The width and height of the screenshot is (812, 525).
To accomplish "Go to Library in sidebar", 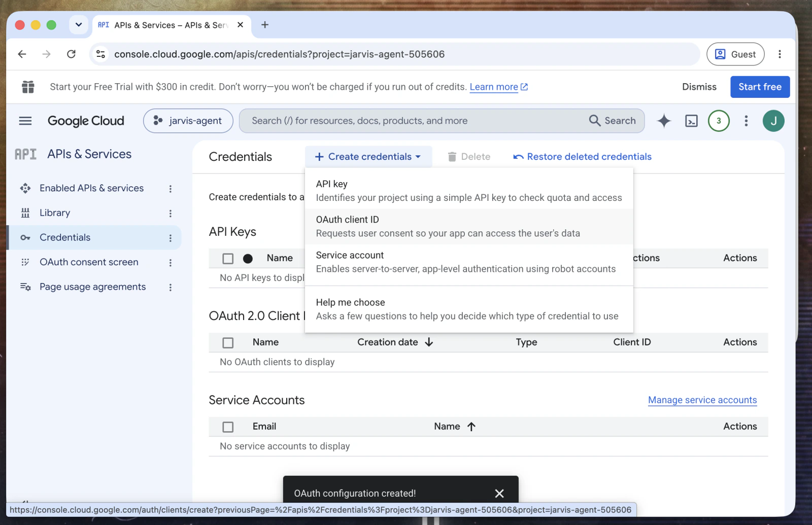I will [x=55, y=213].
